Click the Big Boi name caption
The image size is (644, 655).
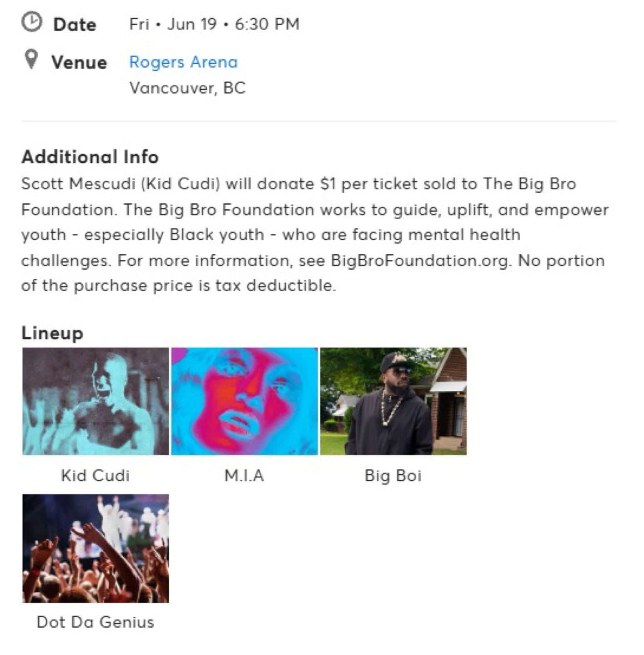393,475
